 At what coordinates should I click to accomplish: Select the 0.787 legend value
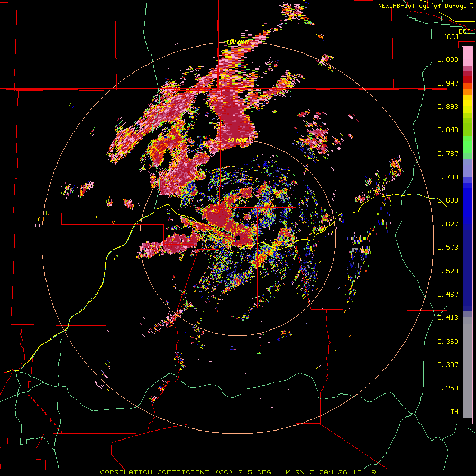coord(448,153)
